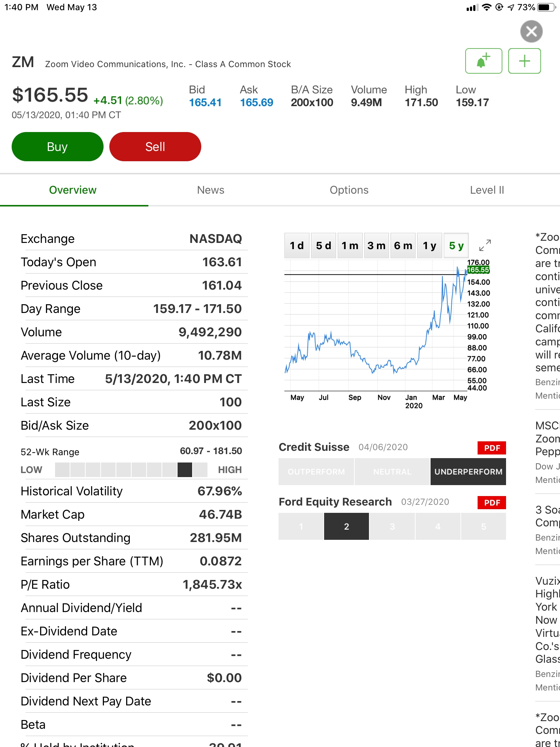Tap the company name Zoom Video Communications

tap(168, 64)
